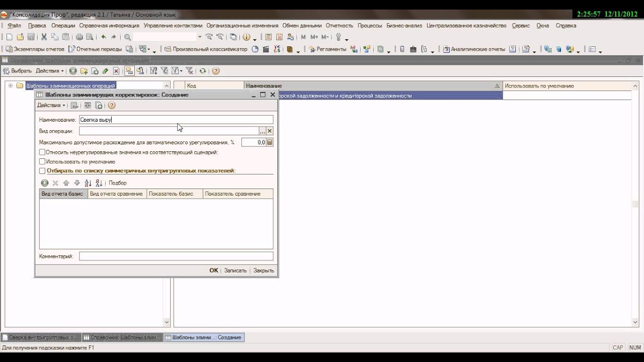Open Действия dropdown in list toolbar
Image resolution: width=644 pixels, height=362 pixels.
tap(50, 71)
